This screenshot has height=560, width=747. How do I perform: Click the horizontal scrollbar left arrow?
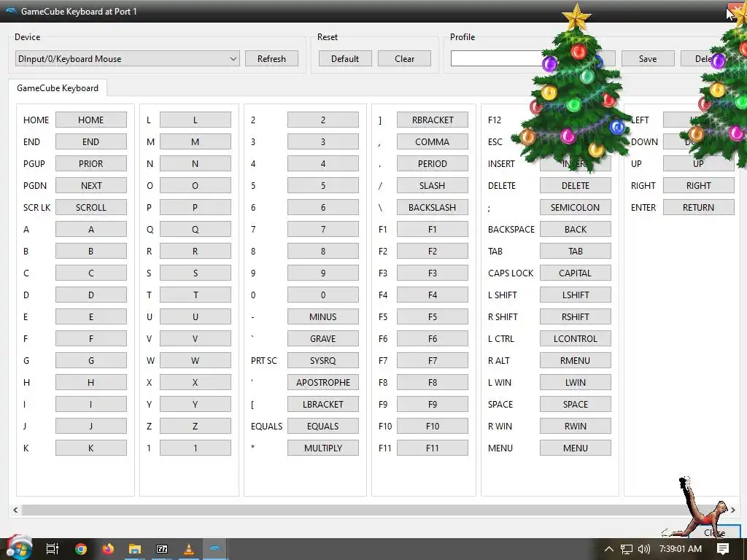point(15,510)
